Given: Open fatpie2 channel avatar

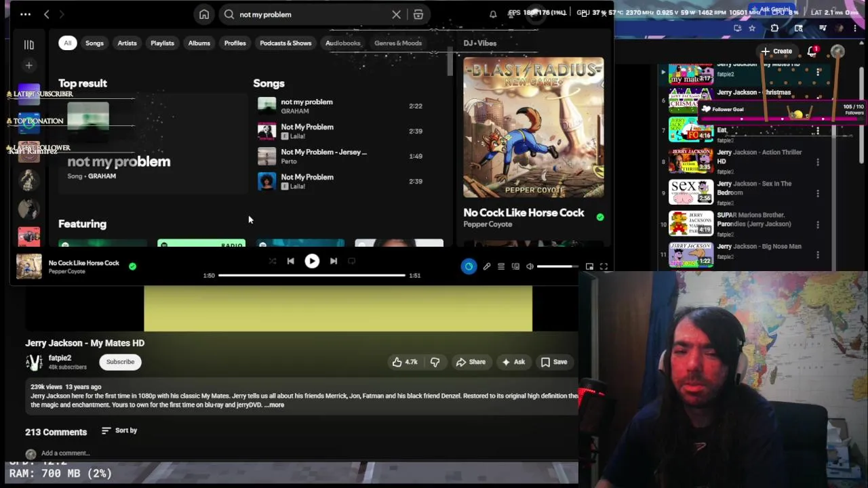Looking at the screenshot, I should pos(34,362).
